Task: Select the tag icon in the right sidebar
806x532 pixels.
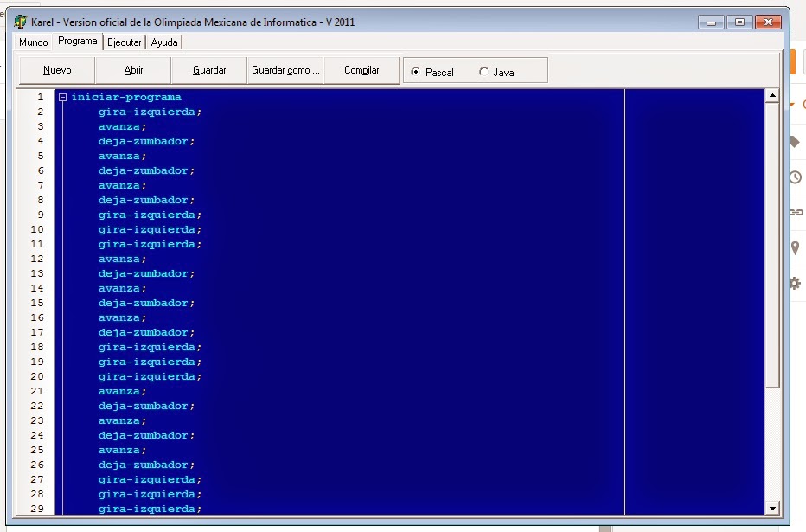Action: click(794, 141)
